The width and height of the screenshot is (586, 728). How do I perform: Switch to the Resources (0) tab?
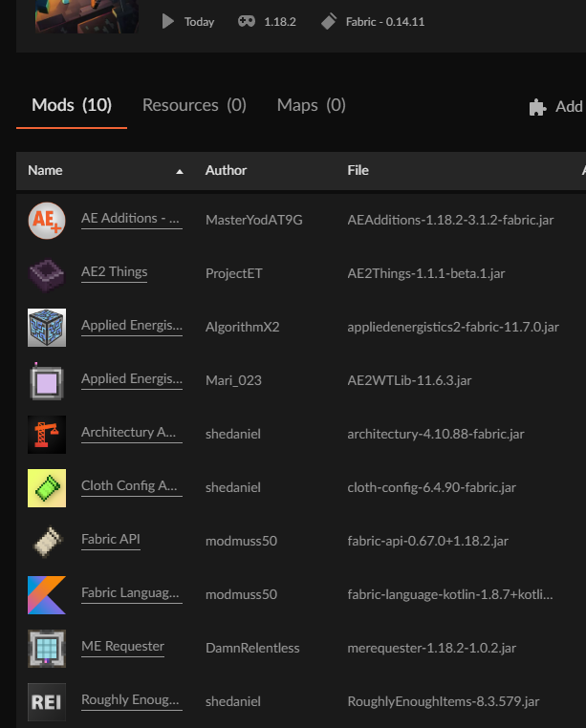coord(194,105)
